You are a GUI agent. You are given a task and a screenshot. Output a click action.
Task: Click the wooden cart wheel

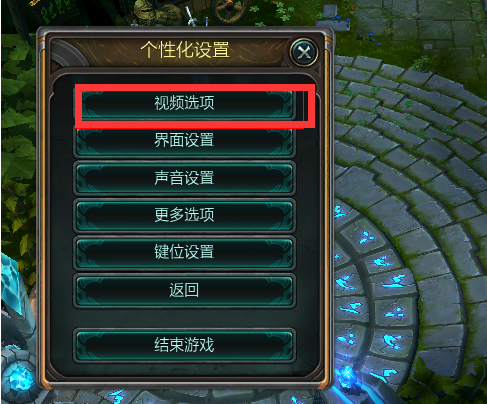(x=230, y=10)
